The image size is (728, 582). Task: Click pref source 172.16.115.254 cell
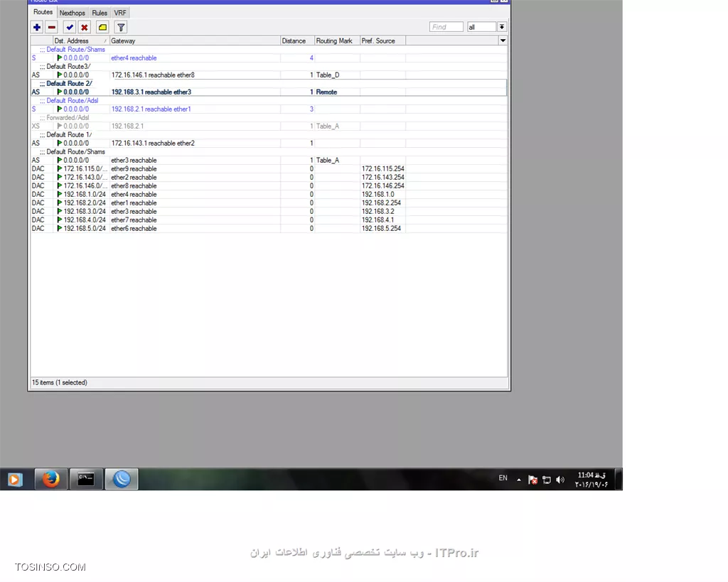382,169
